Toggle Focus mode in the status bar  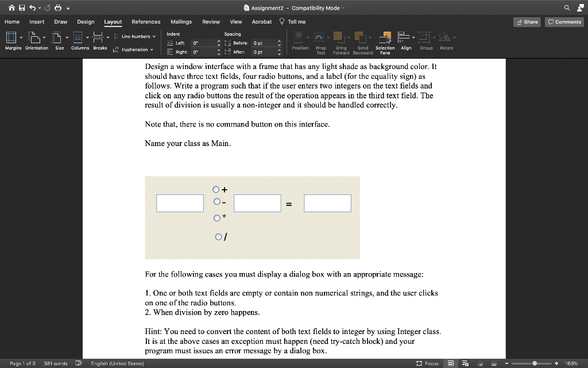427,363
